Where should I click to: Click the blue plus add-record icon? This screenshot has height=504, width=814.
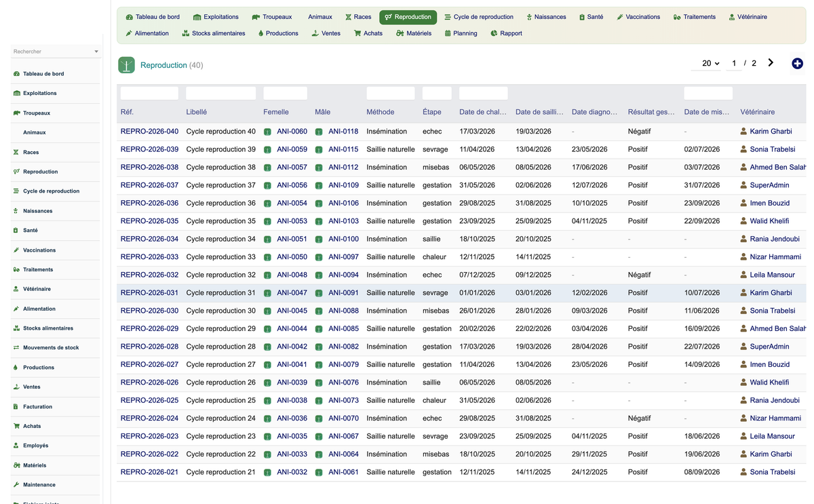point(797,63)
